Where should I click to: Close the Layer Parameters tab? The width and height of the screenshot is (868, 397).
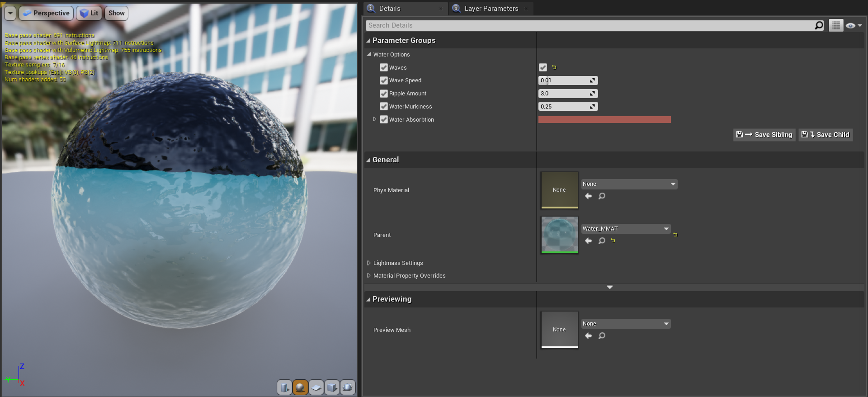(x=526, y=9)
